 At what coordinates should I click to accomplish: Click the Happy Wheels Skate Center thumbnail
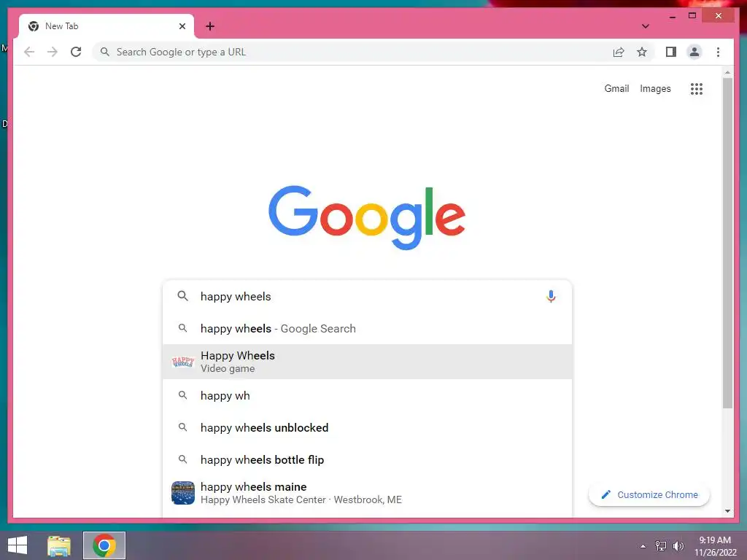point(183,493)
